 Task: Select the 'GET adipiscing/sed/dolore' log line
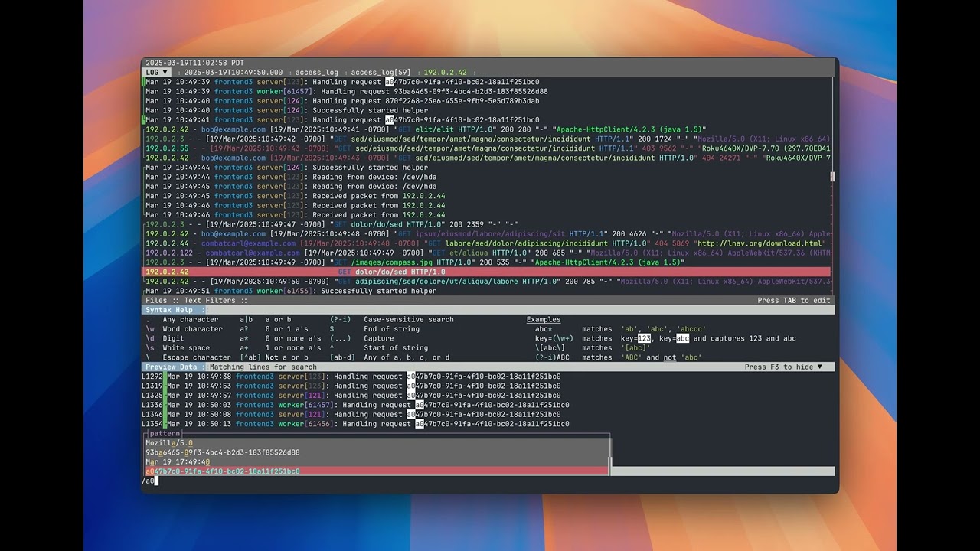[x=486, y=282]
